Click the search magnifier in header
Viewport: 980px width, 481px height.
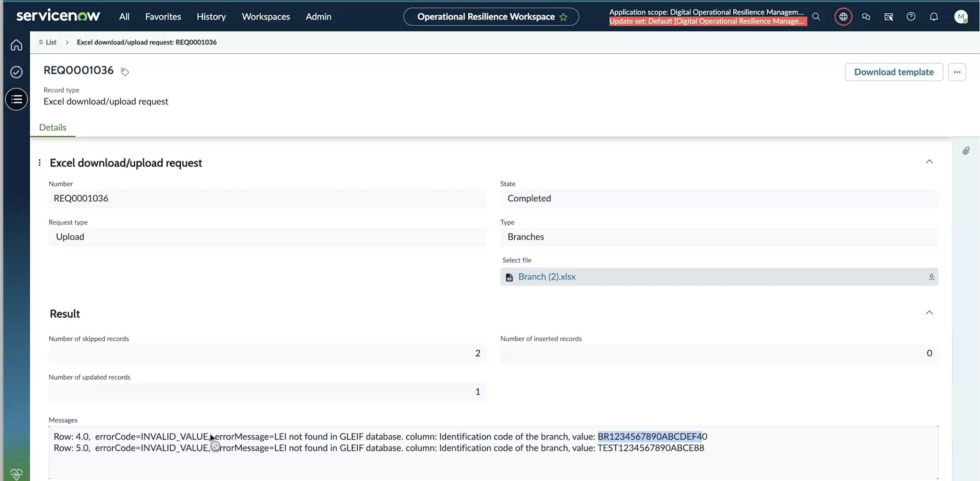tap(816, 16)
